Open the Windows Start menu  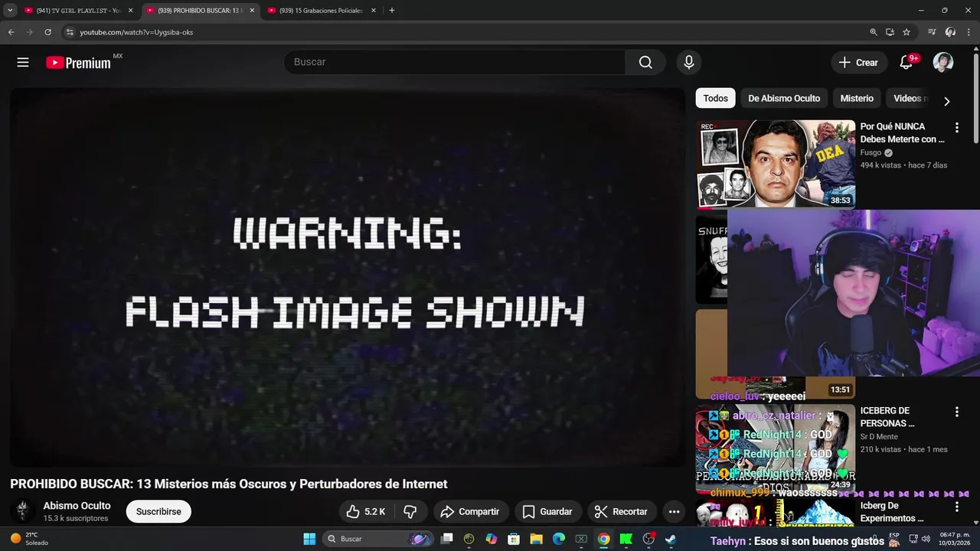pos(309,539)
